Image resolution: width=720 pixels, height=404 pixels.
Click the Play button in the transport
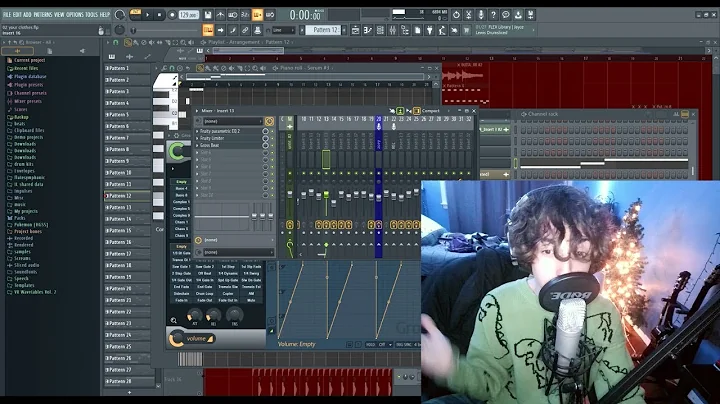pyautogui.click(x=147, y=15)
